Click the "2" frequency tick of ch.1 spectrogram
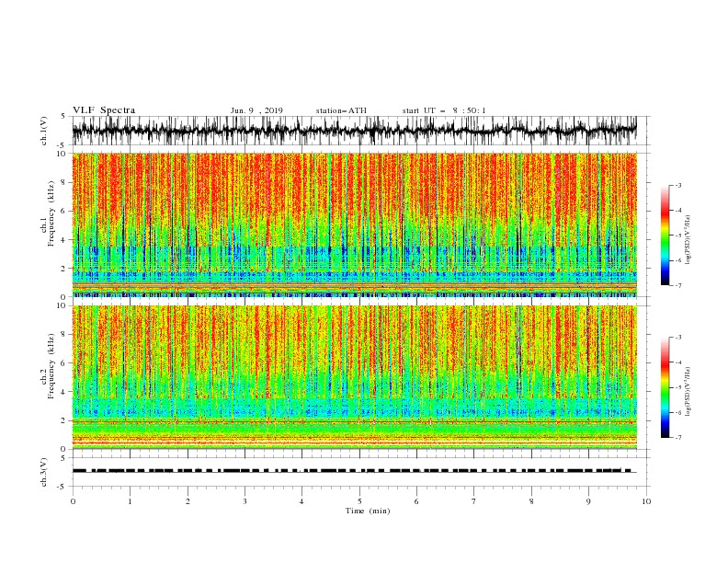The height and width of the screenshot is (563, 728). pyautogui.click(x=63, y=269)
